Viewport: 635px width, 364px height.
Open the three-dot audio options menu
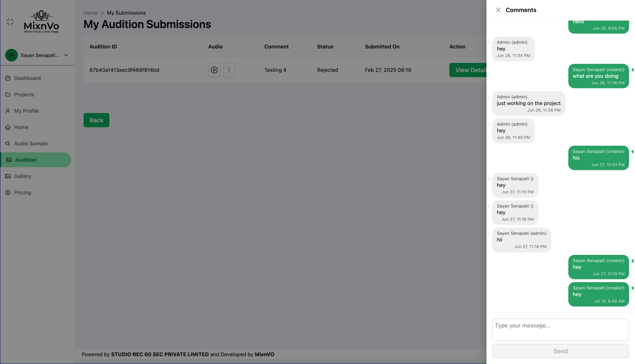(x=229, y=70)
